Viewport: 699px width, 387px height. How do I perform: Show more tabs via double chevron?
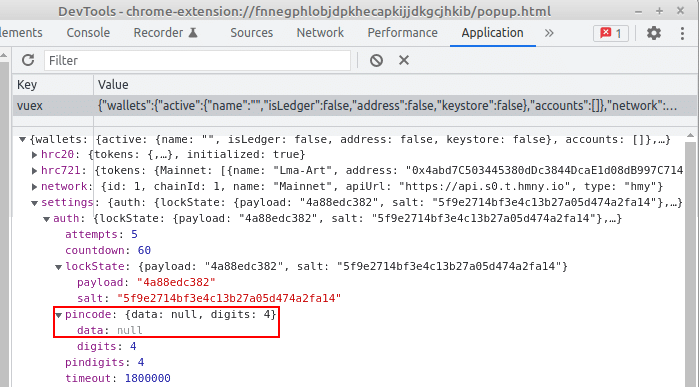pyautogui.click(x=549, y=33)
